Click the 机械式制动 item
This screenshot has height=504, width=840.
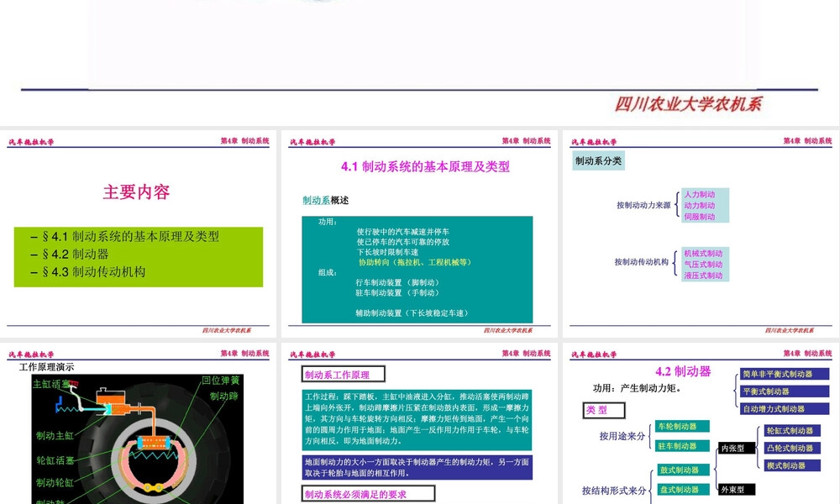[x=703, y=254]
